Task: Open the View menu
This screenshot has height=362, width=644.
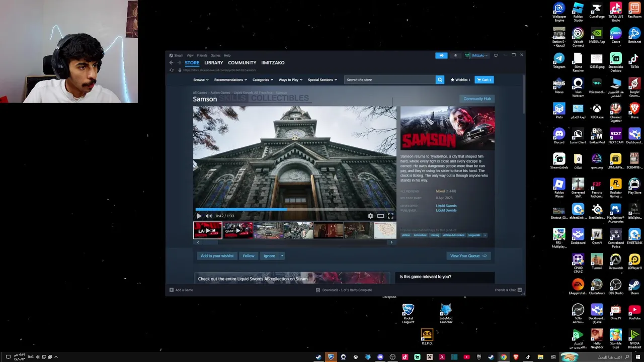Action: pos(190,55)
